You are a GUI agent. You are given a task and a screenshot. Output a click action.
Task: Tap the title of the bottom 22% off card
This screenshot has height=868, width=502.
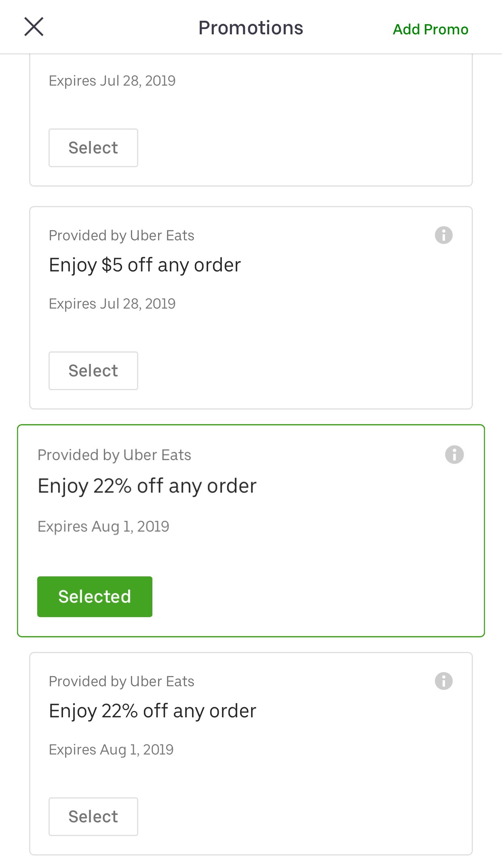tap(152, 711)
